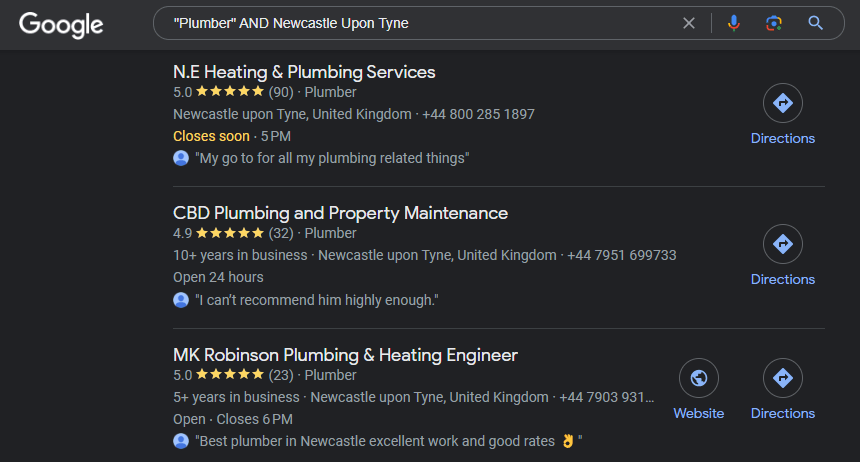Screen dimensions: 860x462
Task: Click "Best plumber in Newcastle" review snippet
Action: (x=388, y=441)
